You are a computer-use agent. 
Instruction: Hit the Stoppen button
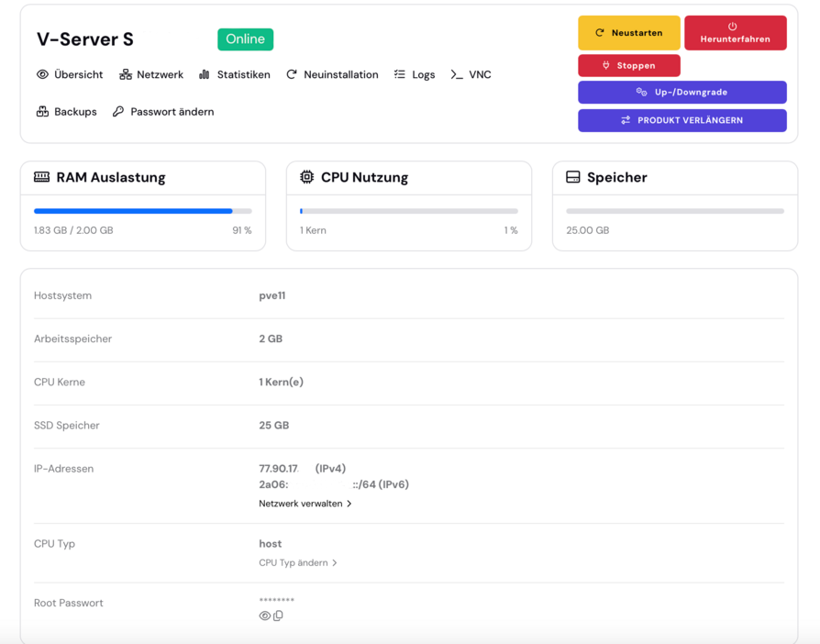click(628, 66)
